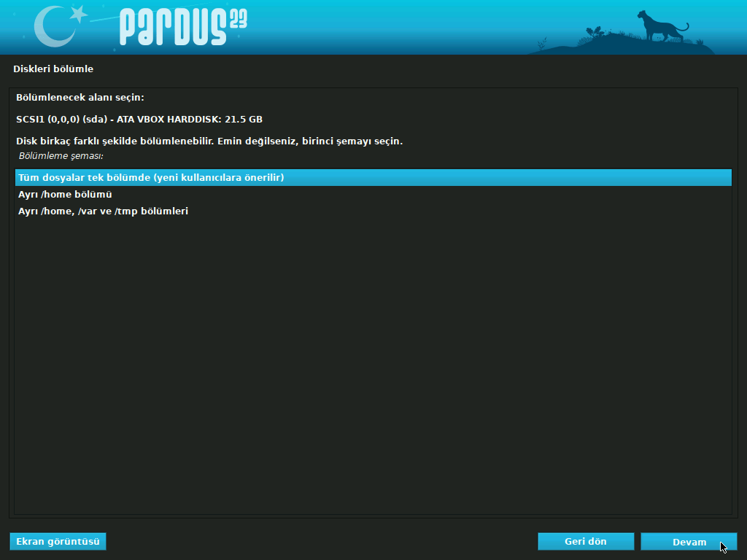The width and height of the screenshot is (747, 560).
Task: Click the 'Bölümleme şeması:' label
Action: point(61,156)
